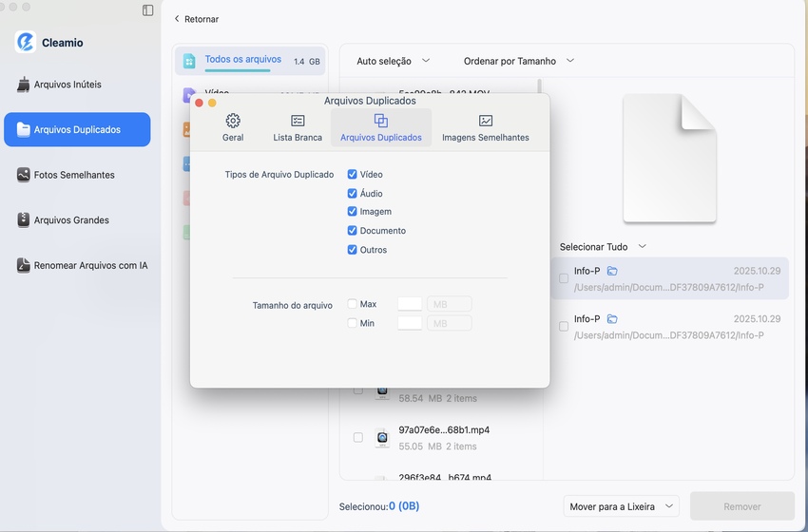Screen dimensions: 808x532
Task: Click the Remover button
Action: point(742,506)
